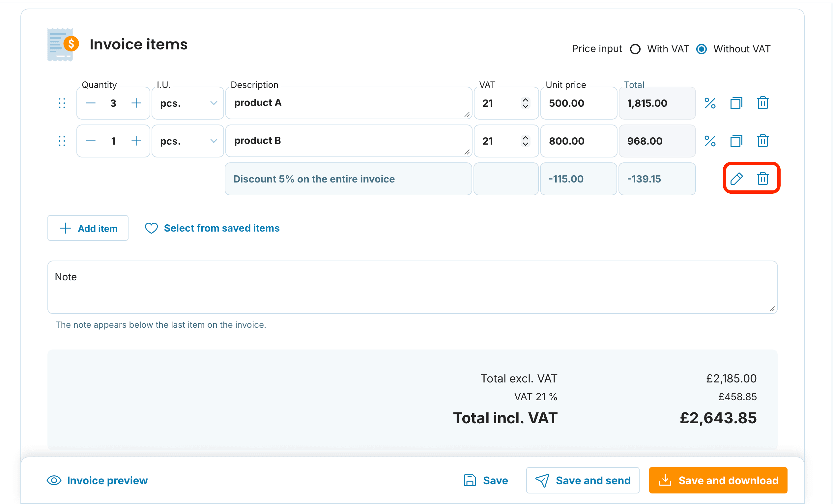Increase quantity of product B
Viewport: 833px width, 504px height.
(x=136, y=141)
